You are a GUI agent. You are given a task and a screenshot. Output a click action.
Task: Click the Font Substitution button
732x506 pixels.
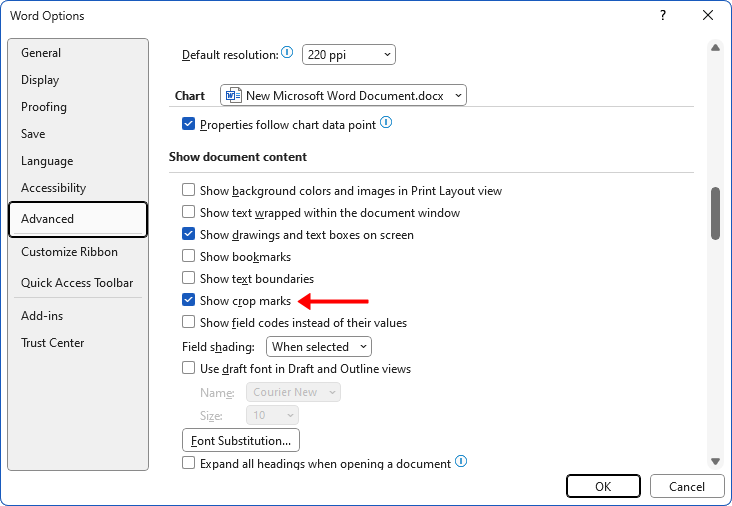[x=240, y=440]
